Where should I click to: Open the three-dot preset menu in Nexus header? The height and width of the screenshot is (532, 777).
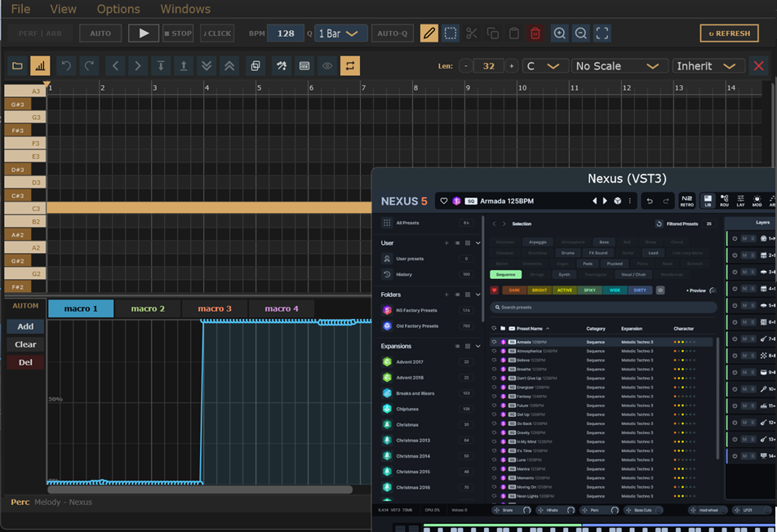pos(630,201)
